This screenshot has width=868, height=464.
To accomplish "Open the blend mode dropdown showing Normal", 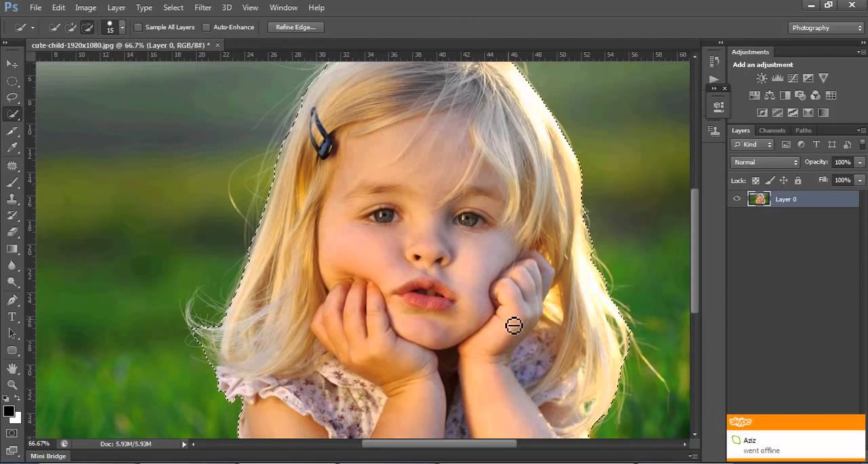I will click(764, 162).
